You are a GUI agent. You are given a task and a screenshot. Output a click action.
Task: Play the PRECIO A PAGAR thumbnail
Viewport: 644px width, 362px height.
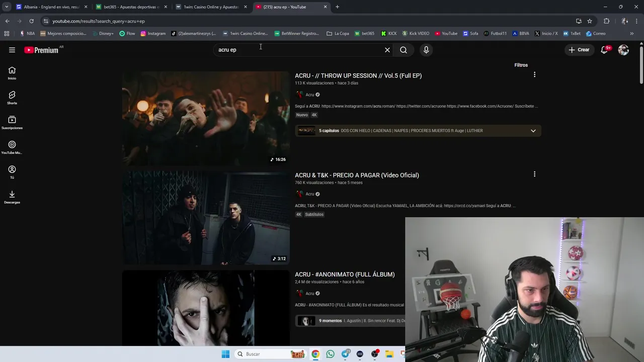click(206, 217)
